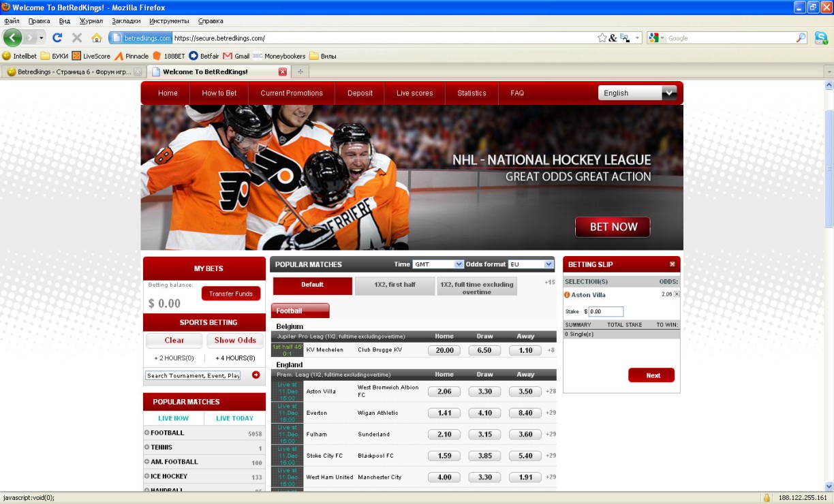Open the Инструменты menu

click(x=170, y=21)
